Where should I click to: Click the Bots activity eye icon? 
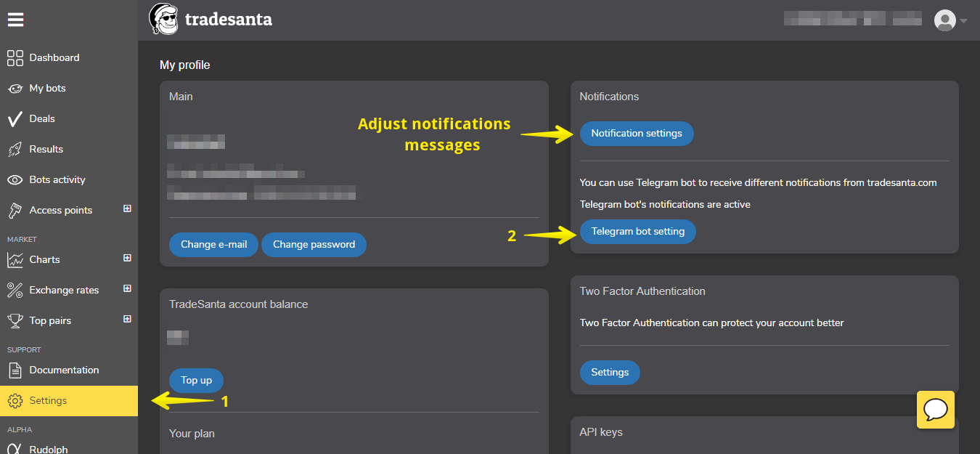click(x=15, y=180)
